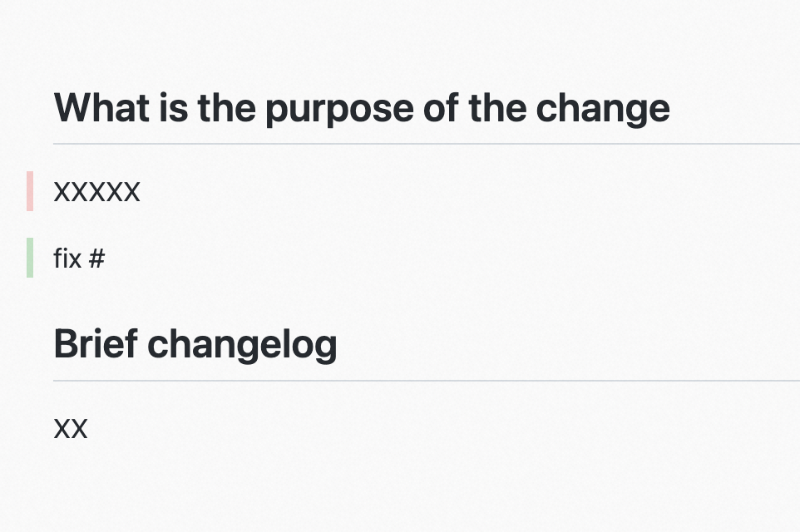This screenshot has width=800, height=532.
Task: Click the XX text under Brief changelog
Action: coord(71,428)
